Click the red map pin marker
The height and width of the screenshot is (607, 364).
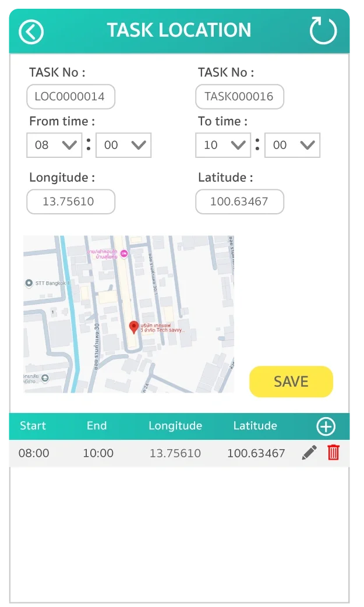pos(134,327)
